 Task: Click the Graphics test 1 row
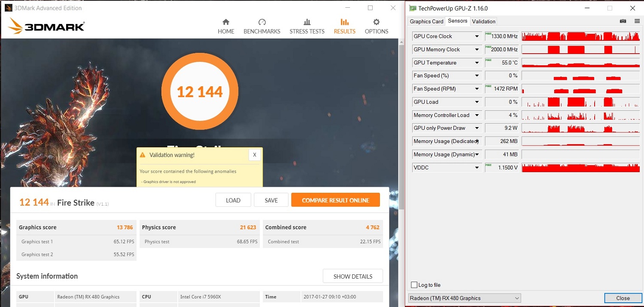tap(76, 242)
